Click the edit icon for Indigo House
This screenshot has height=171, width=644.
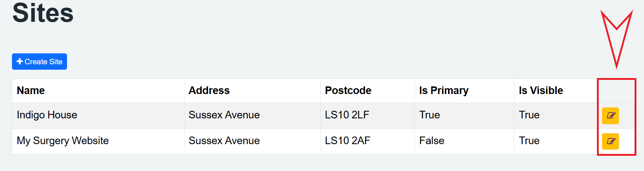(610, 116)
